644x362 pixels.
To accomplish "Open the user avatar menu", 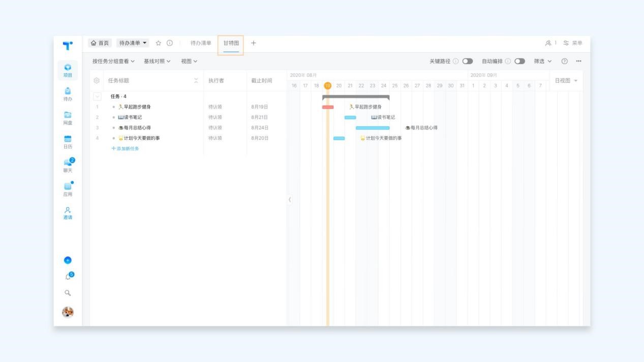I will tap(68, 312).
